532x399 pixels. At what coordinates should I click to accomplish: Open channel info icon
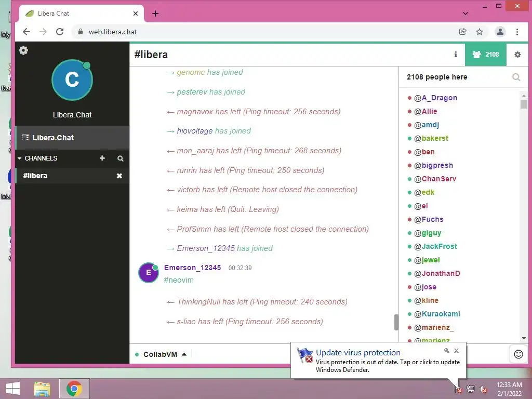(x=456, y=54)
